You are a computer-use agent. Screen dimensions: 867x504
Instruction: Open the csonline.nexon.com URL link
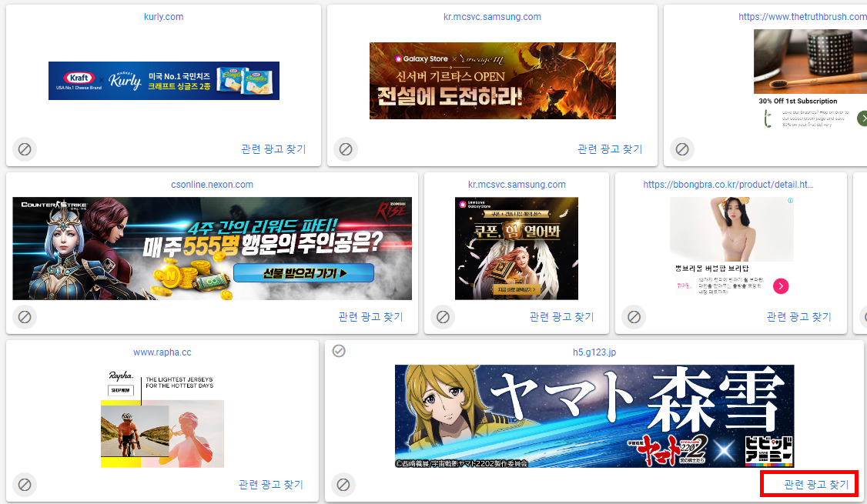[213, 185]
